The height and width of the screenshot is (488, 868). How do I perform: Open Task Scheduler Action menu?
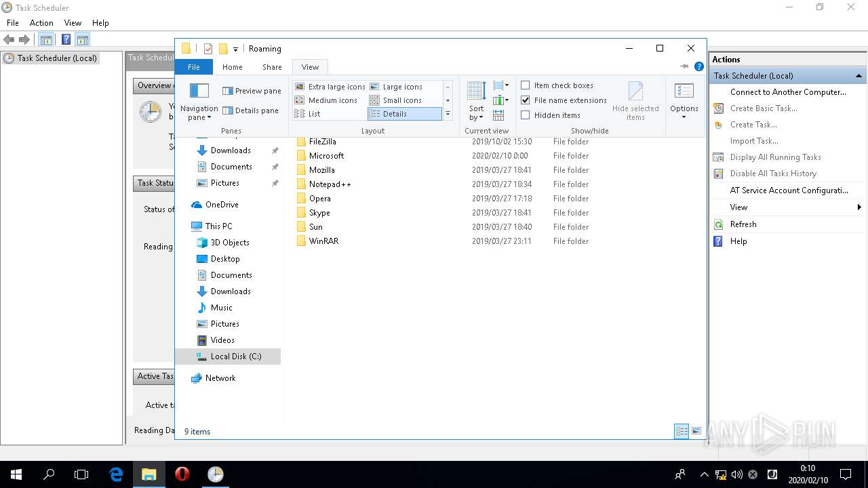click(41, 23)
